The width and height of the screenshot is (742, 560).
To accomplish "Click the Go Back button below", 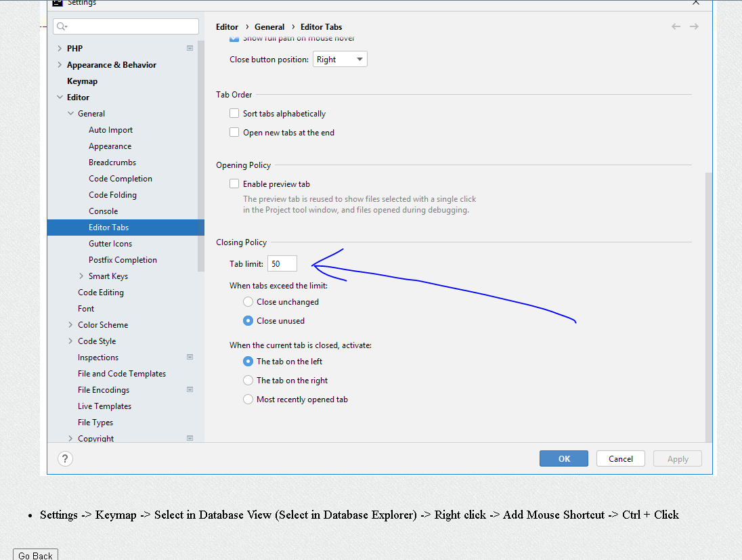I will point(35,555).
